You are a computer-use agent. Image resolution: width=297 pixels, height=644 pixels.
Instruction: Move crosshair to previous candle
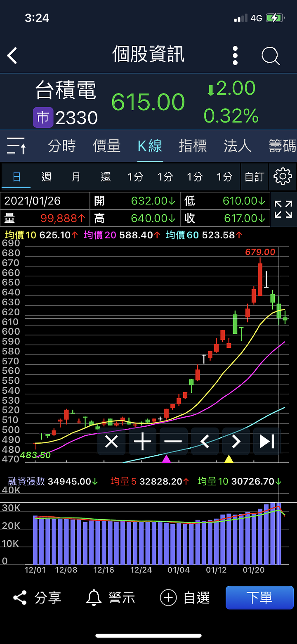pyautogui.click(x=205, y=442)
